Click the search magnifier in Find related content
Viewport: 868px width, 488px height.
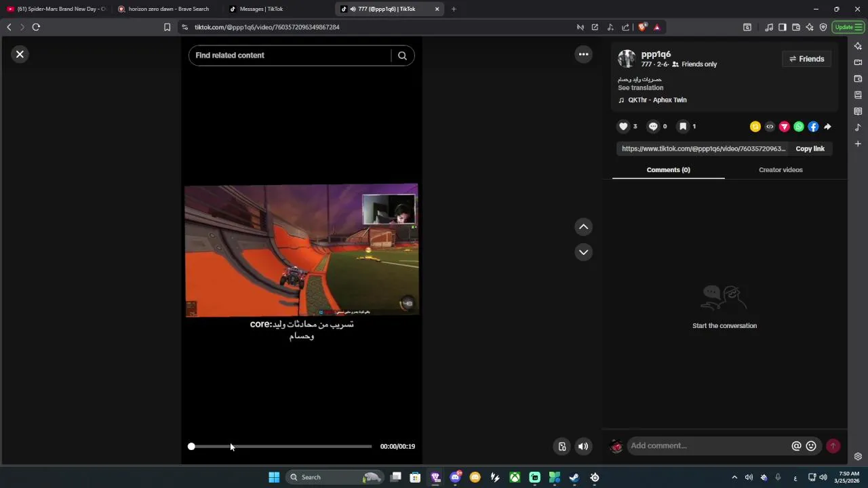[x=402, y=56]
